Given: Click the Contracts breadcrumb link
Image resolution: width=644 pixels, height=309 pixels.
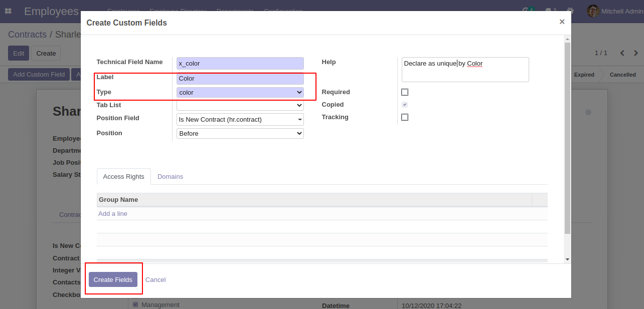Looking at the screenshot, I should coord(27,35).
